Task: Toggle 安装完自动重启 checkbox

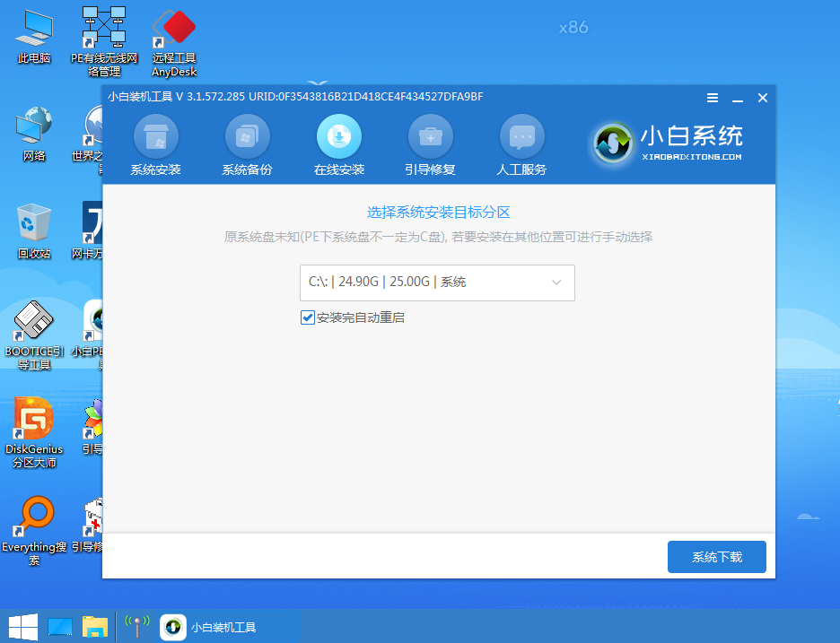Action: (308, 317)
